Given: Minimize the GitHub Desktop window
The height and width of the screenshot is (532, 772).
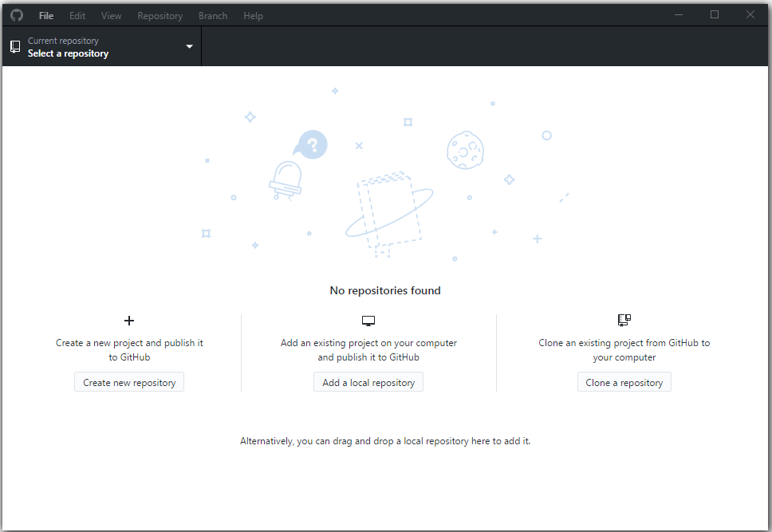Looking at the screenshot, I should coord(679,15).
